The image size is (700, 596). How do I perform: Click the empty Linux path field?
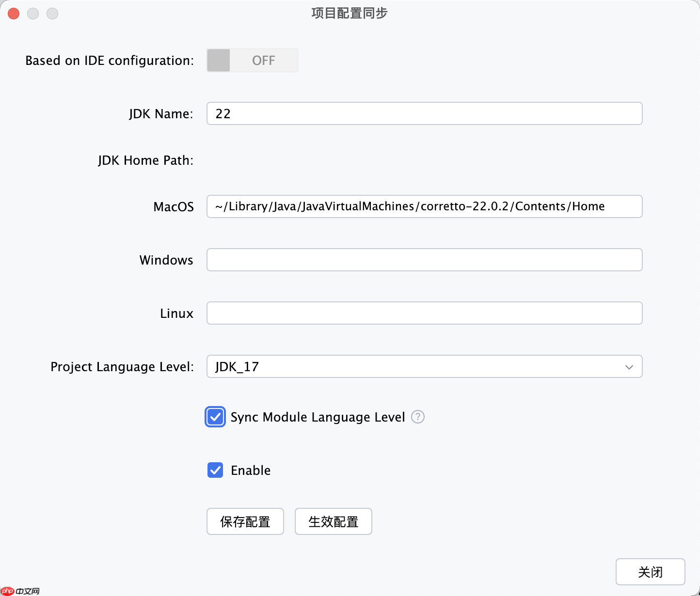(x=424, y=313)
